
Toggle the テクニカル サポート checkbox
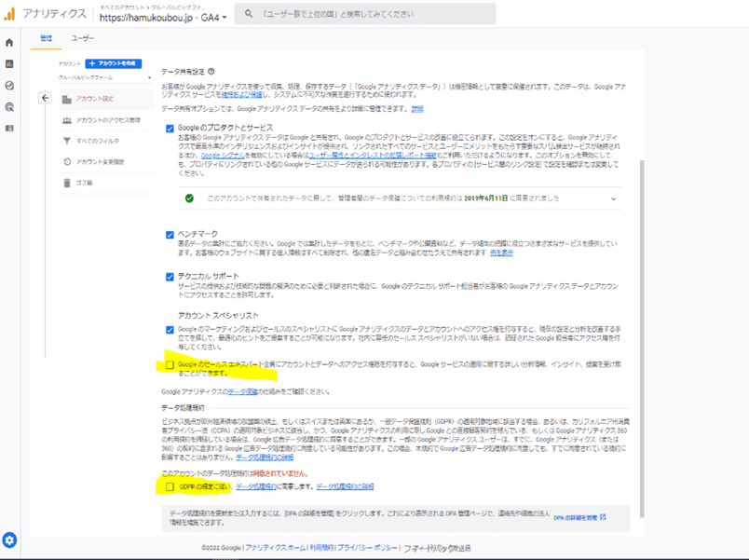[x=170, y=277]
